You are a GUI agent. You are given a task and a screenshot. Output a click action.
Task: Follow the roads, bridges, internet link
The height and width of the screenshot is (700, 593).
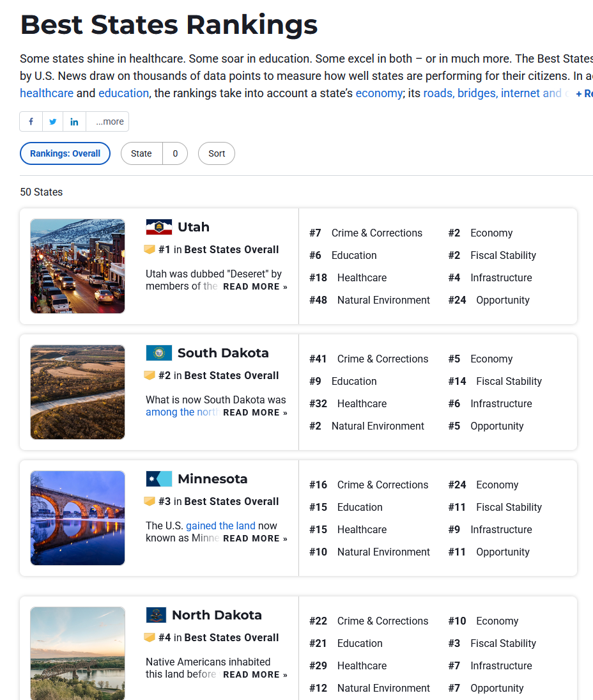point(493,93)
